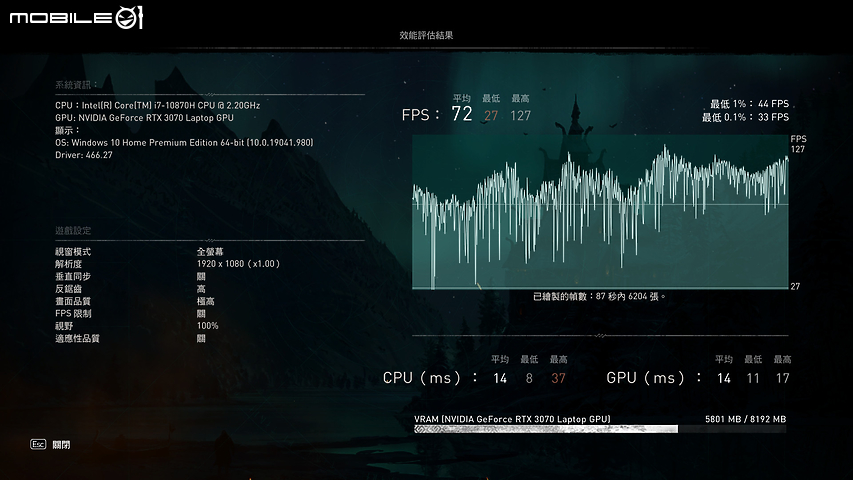
Task: Select the 已繪製的幀數 87 秒內 6204 張 text
Action: 599,297
